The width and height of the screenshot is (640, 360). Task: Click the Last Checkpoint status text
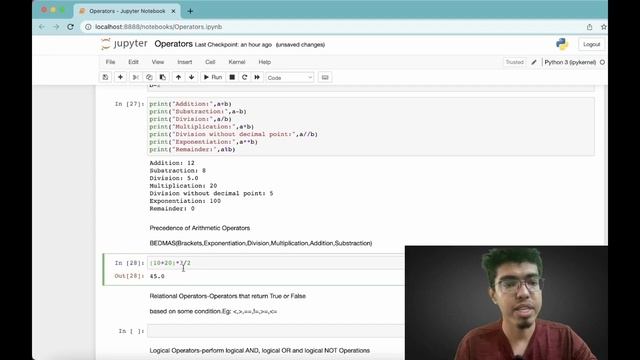tap(233, 44)
